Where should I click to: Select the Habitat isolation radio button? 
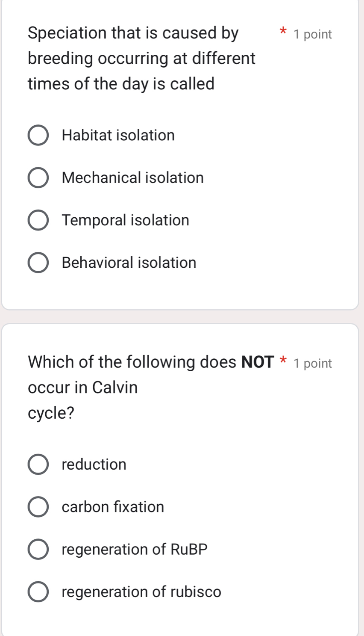(x=38, y=135)
